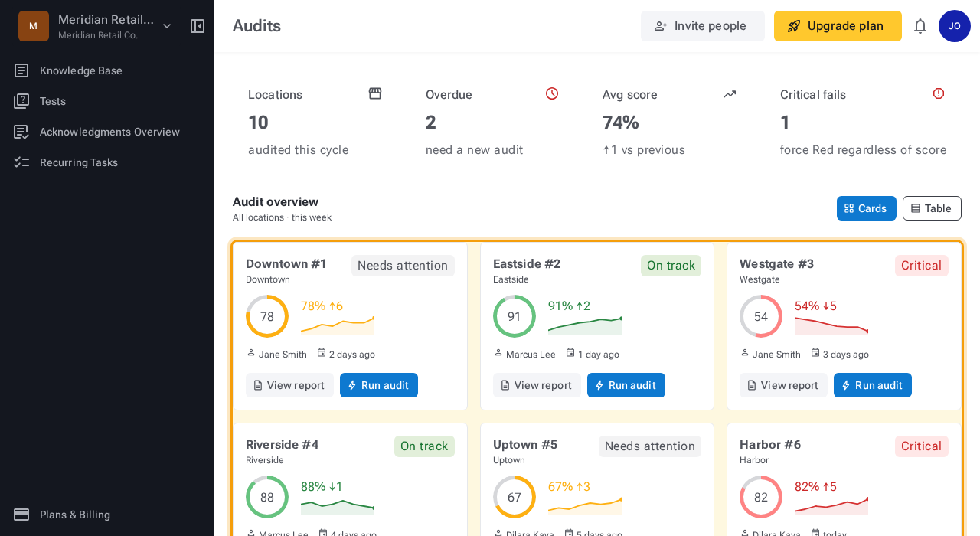
Task: Click Harbor #6 card title
Action: pos(770,445)
